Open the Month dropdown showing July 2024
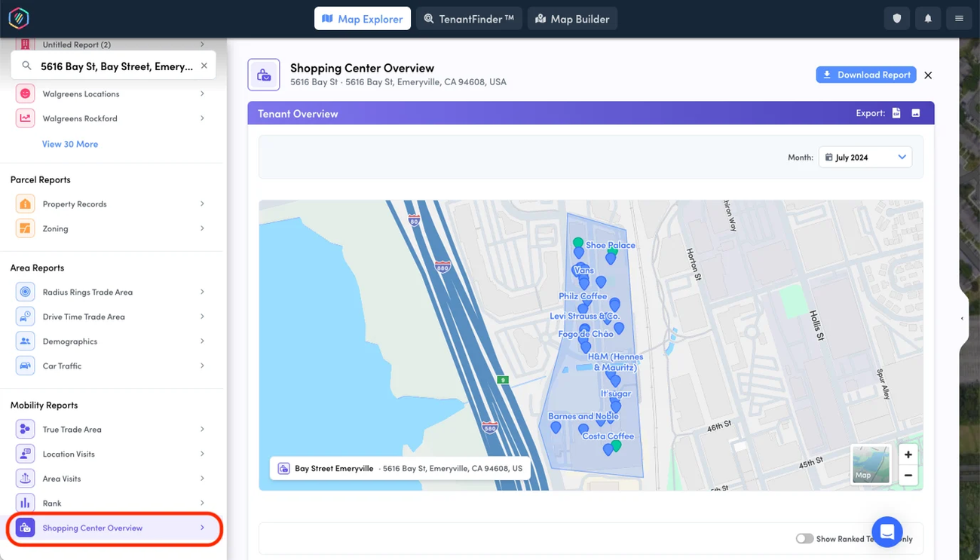The width and height of the screenshot is (980, 560). (865, 157)
